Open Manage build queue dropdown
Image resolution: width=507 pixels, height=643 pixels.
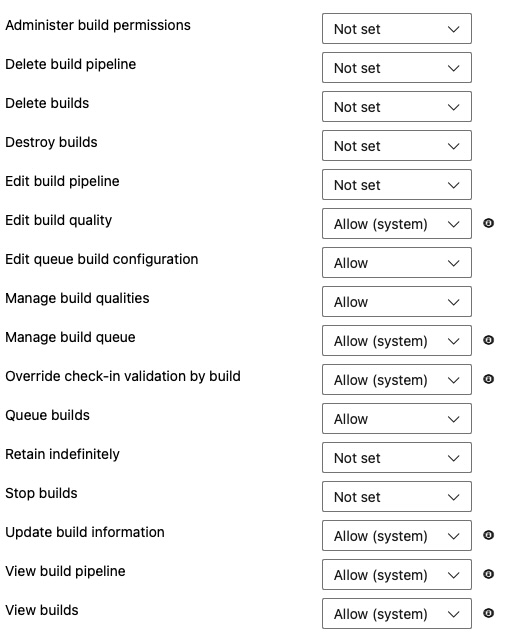397,341
